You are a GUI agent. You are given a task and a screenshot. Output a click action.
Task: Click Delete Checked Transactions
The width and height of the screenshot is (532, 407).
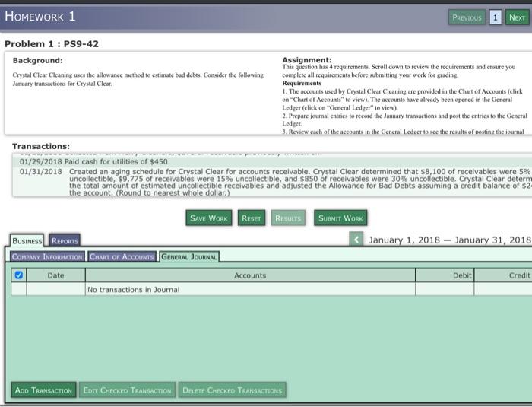pyautogui.click(x=232, y=390)
